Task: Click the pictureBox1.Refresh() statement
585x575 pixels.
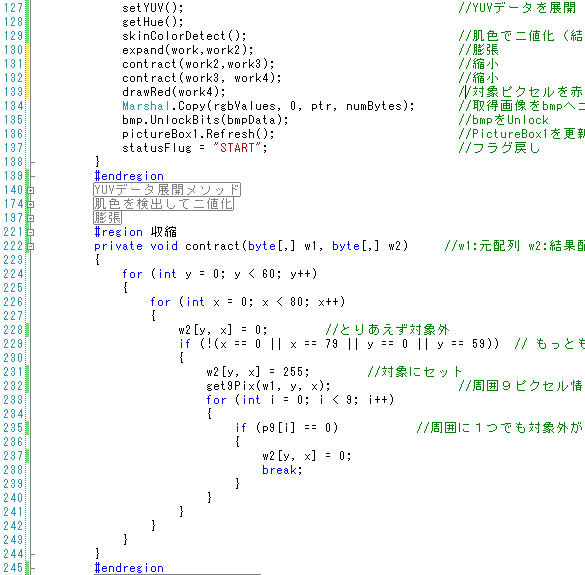Action: (198, 134)
